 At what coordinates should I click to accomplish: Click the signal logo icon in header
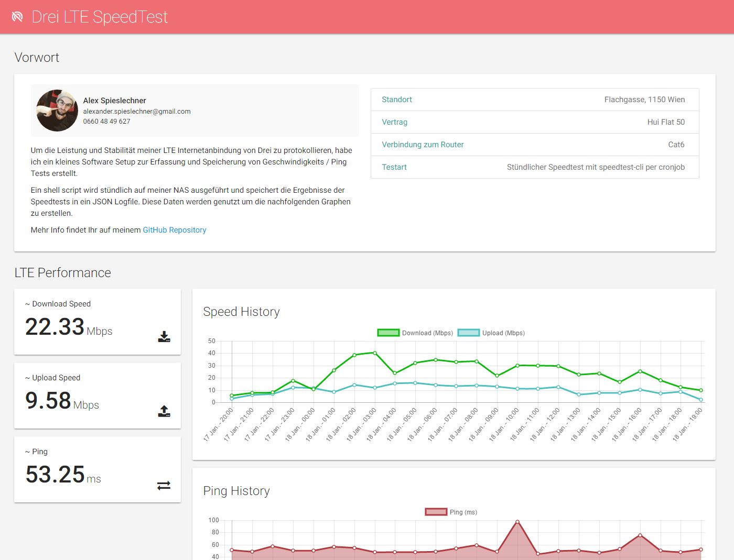click(x=17, y=17)
